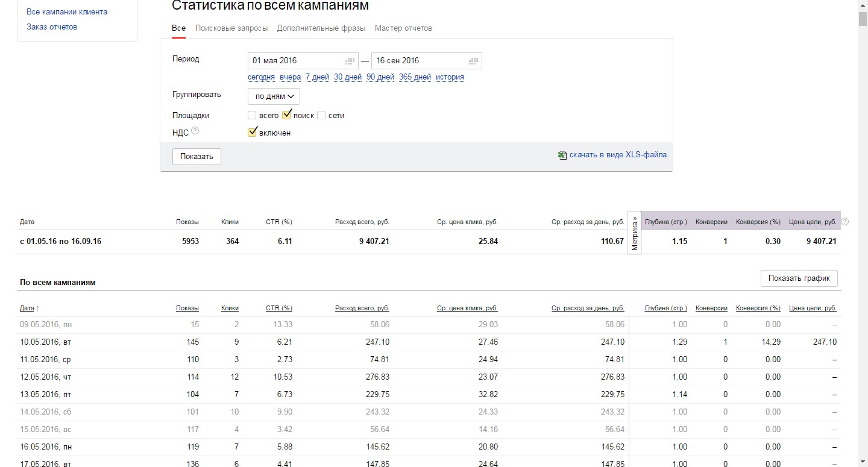
Task: Click 'Показать график' button
Action: (799, 278)
